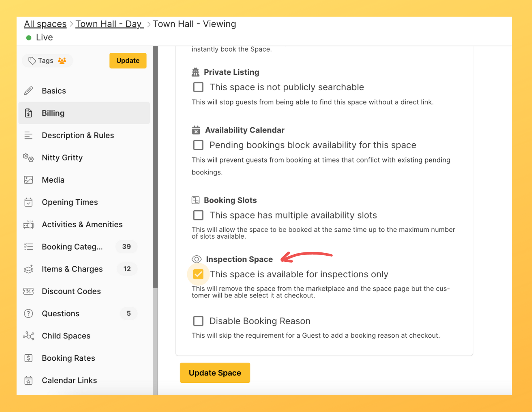Click the 5 badge on Questions
The width and height of the screenshot is (532, 412).
(129, 313)
